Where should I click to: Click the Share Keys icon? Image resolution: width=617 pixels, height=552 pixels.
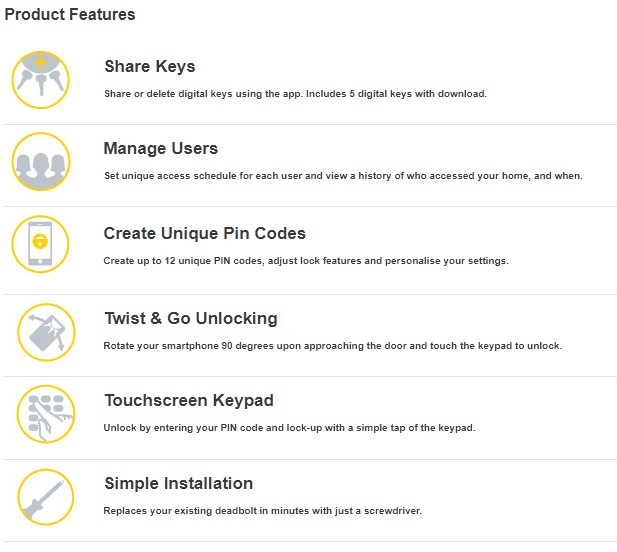pos(41,79)
